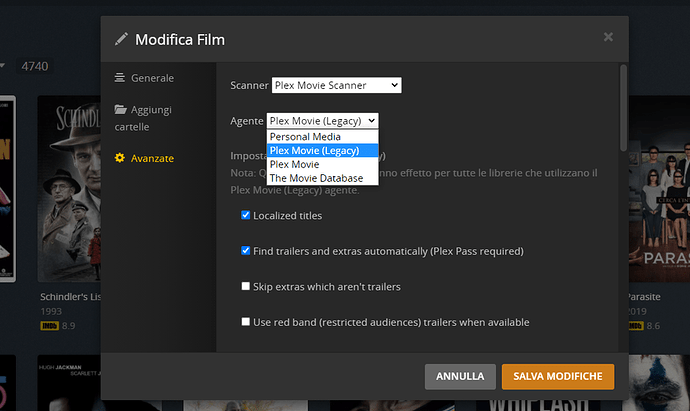Disable Find trailers and extras automatically
Viewport: 690px width, 411px height.
(246, 251)
